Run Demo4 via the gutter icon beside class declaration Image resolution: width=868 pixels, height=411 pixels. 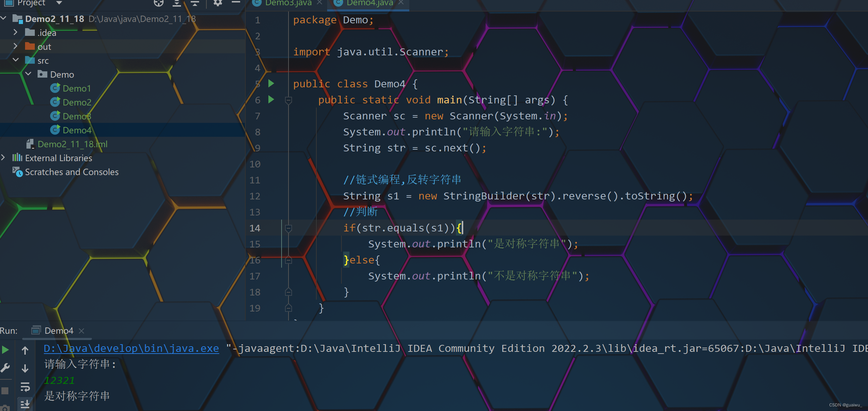pyautogui.click(x=271, y=83)
